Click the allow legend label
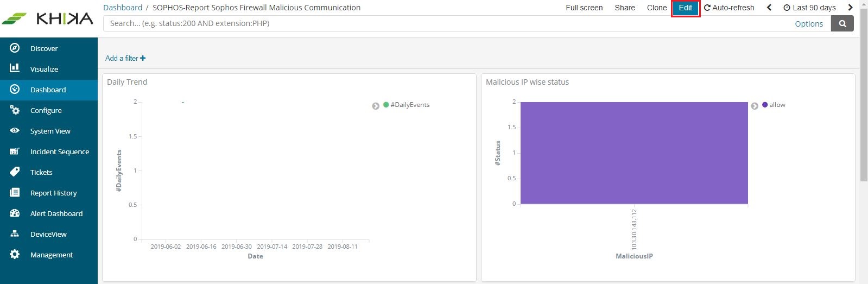The width and height of the screenshot is (868, 284). point(777,105)
